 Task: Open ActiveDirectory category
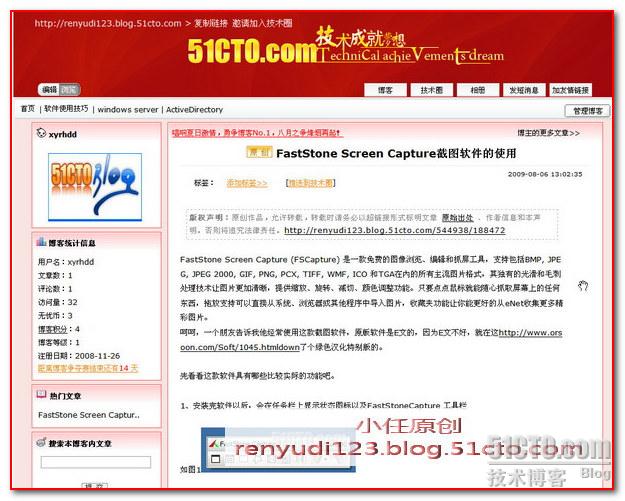click(194, 110)
